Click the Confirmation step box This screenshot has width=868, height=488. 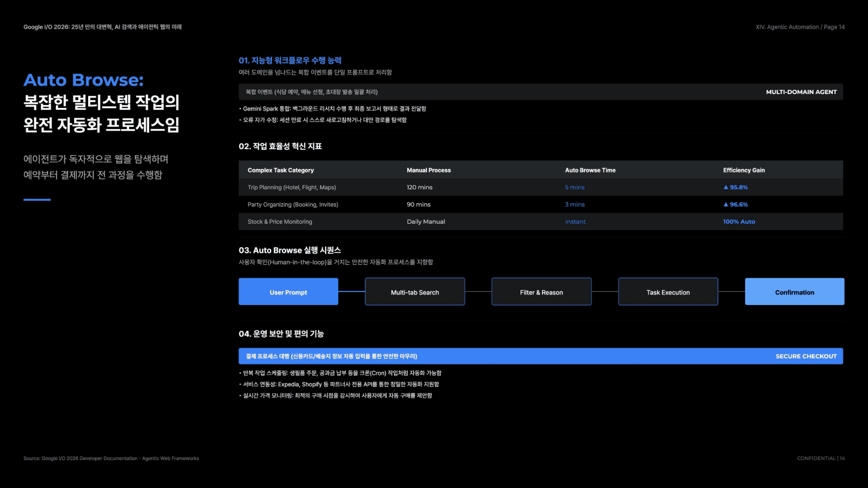[x=795, y=292]
